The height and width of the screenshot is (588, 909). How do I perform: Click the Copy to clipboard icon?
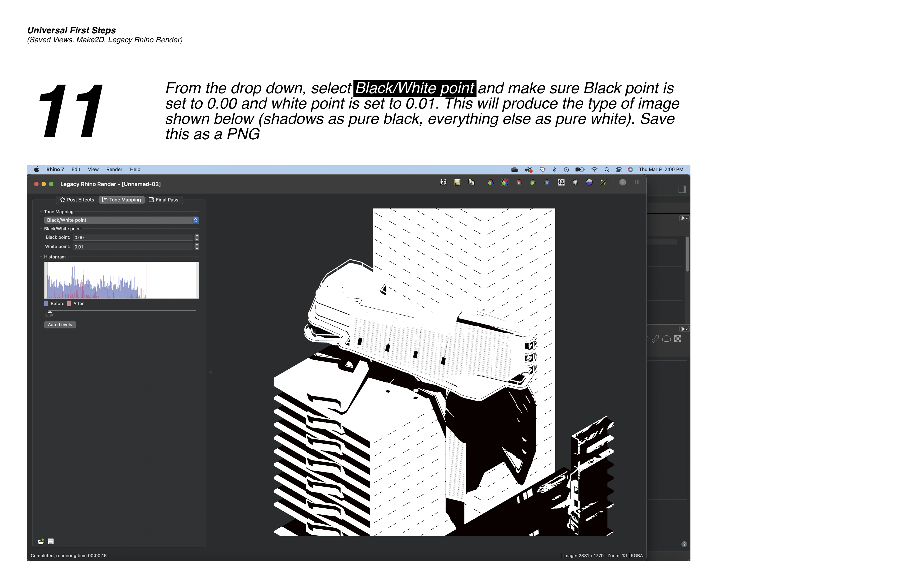[471, 182]
